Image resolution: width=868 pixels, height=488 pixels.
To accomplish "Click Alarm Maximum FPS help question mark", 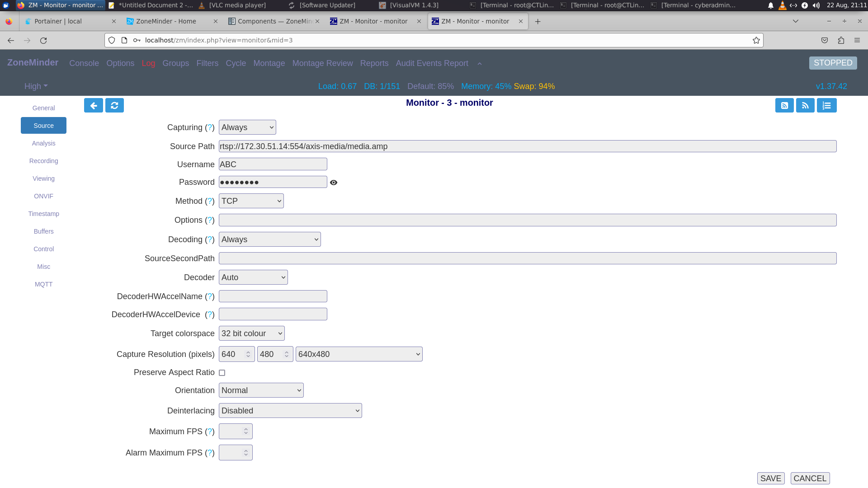I will click(x=210, y=453).
